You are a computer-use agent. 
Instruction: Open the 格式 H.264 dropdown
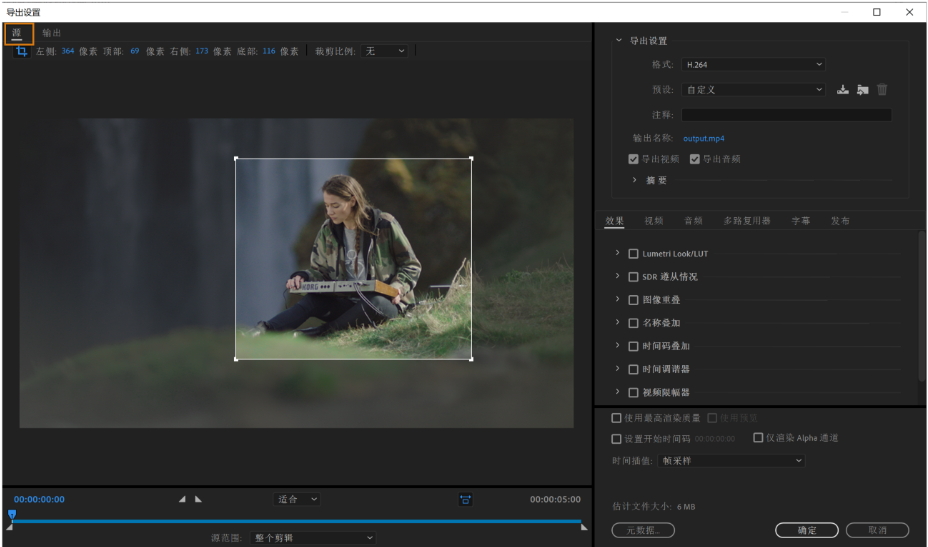click(753, 65)
